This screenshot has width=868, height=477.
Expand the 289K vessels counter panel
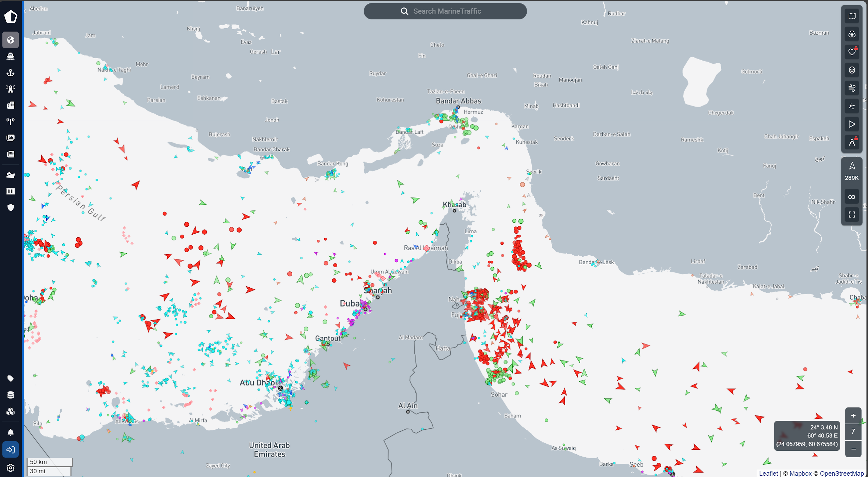(x=852, y=172)
